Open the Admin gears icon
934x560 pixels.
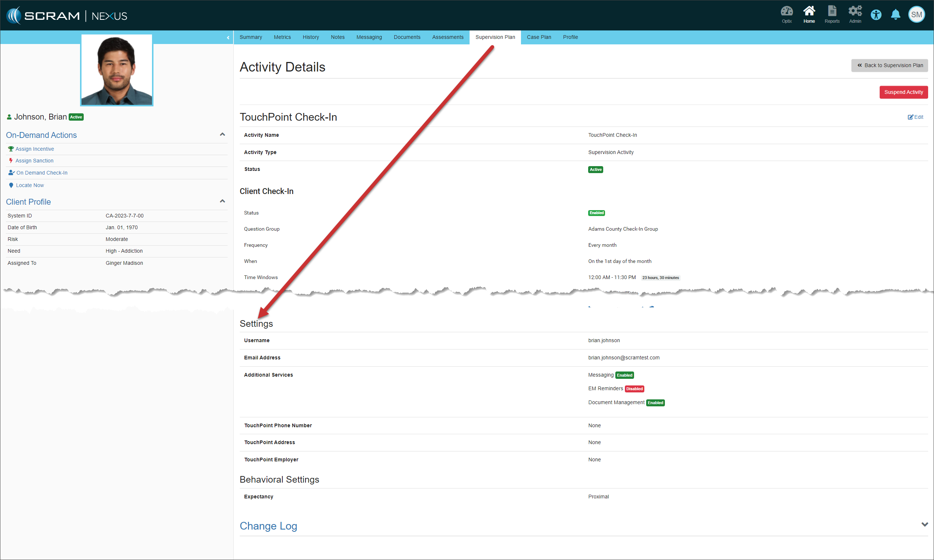[x=855, y=14]
